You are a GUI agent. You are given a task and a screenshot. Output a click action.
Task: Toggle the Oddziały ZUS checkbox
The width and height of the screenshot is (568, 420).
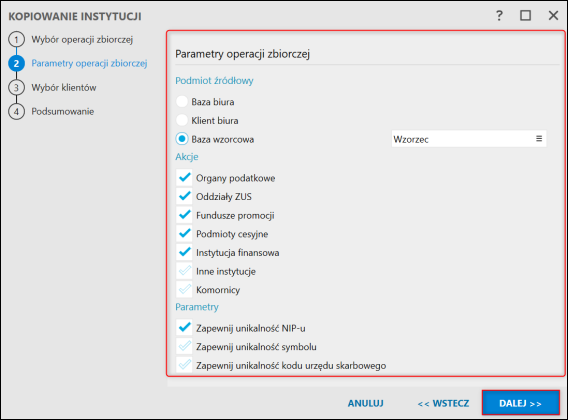pos(184,196)
